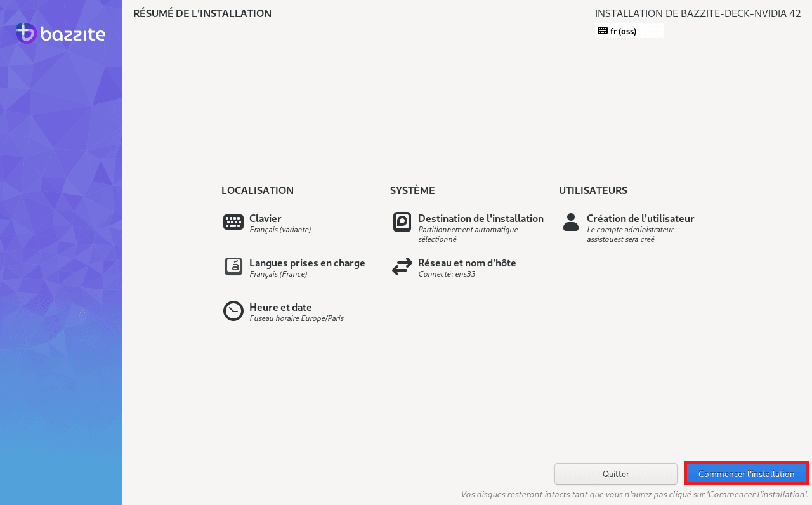Click the user silhouette icon

click(x=571, y=222)
